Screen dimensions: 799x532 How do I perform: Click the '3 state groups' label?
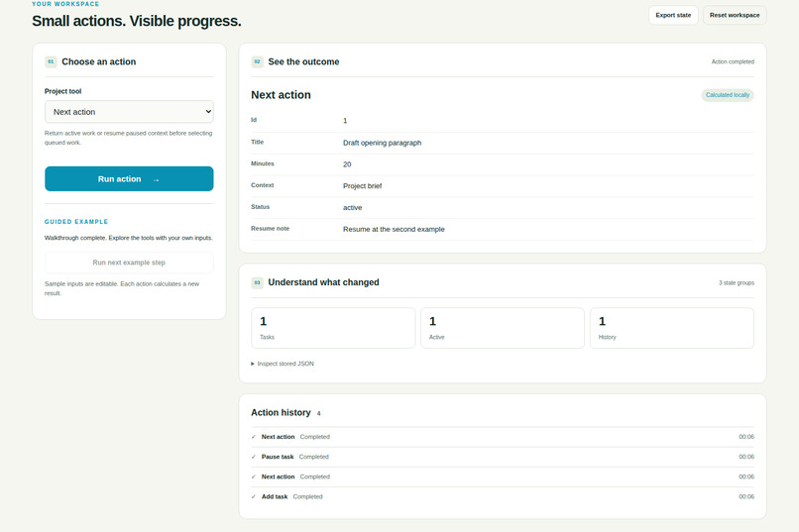click(737, 283)
